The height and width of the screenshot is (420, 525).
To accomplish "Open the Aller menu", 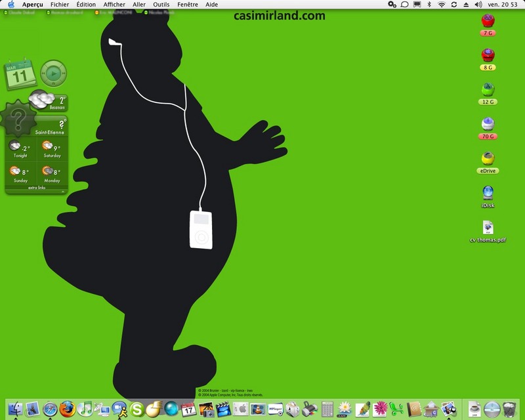I will click(139, 5).
